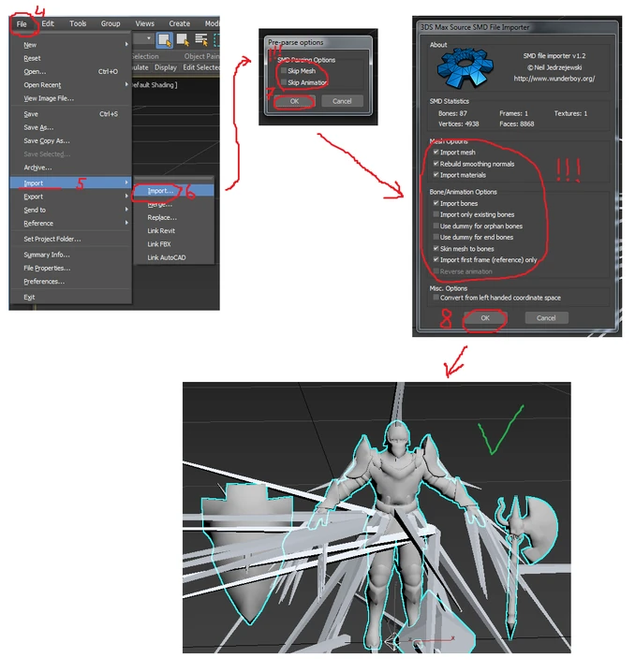The image size is (635, 672).
Task: Toggle Rebuild smoothing normals checkbox
Action: point(436,164)
